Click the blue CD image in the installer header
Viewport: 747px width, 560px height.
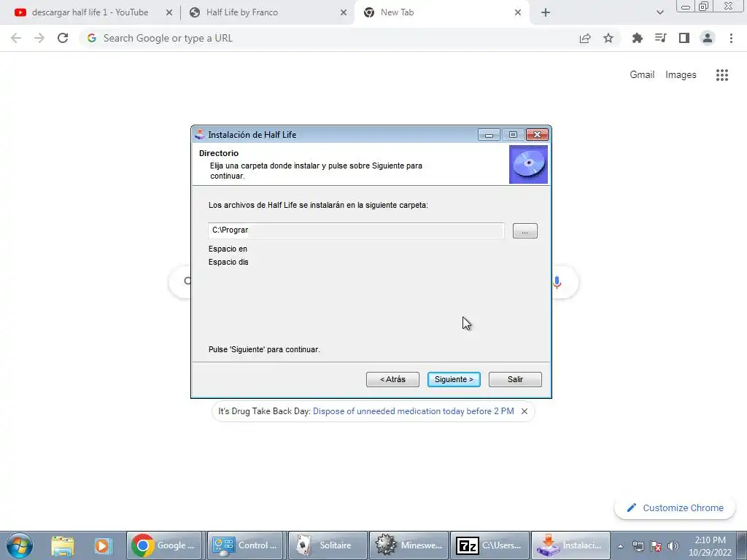[528, 164]
